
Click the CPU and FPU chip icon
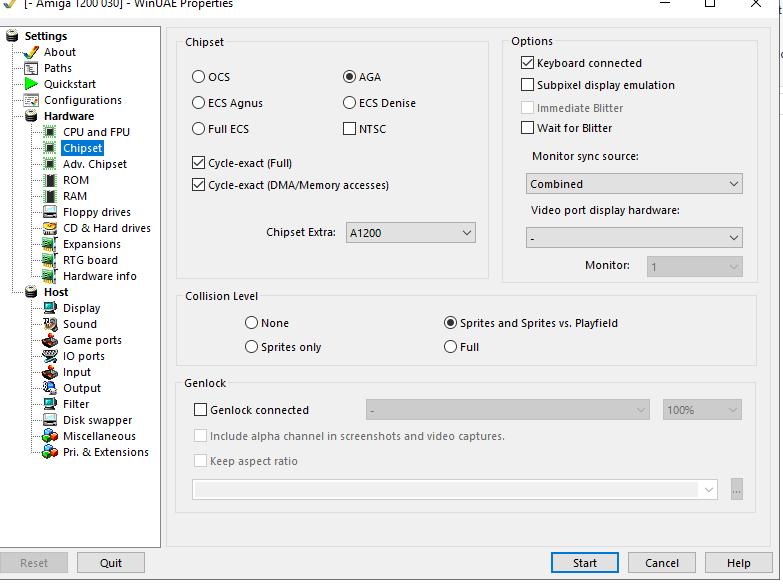click(50, 132)
